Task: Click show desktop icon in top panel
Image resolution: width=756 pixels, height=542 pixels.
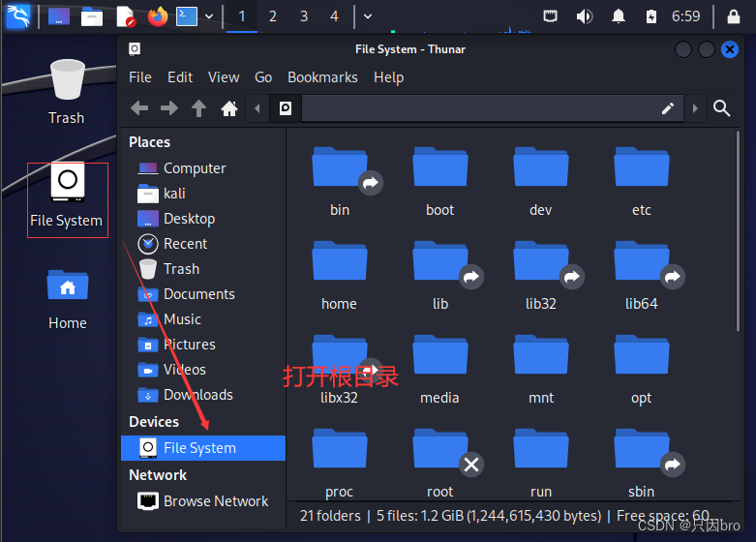Action: [59, 16]
